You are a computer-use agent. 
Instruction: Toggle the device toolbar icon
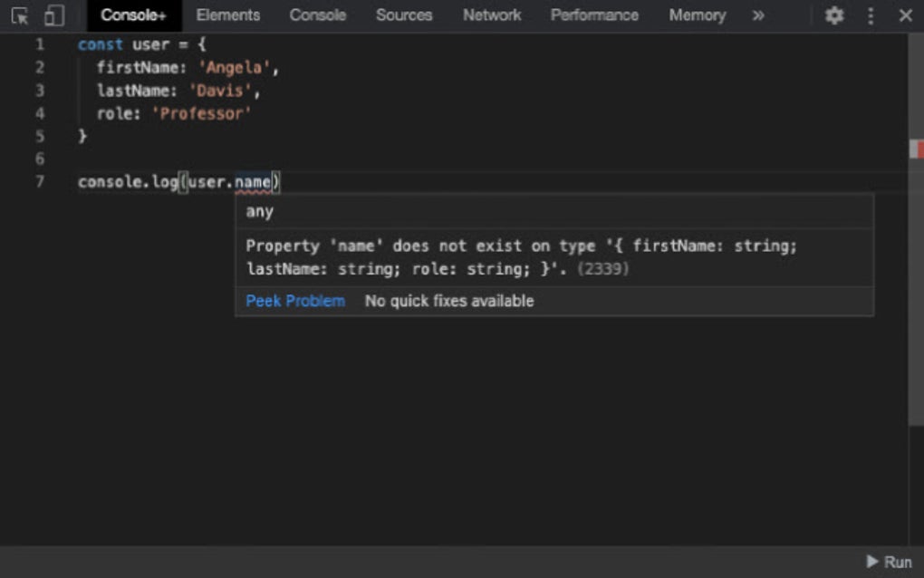coord(54,15)
